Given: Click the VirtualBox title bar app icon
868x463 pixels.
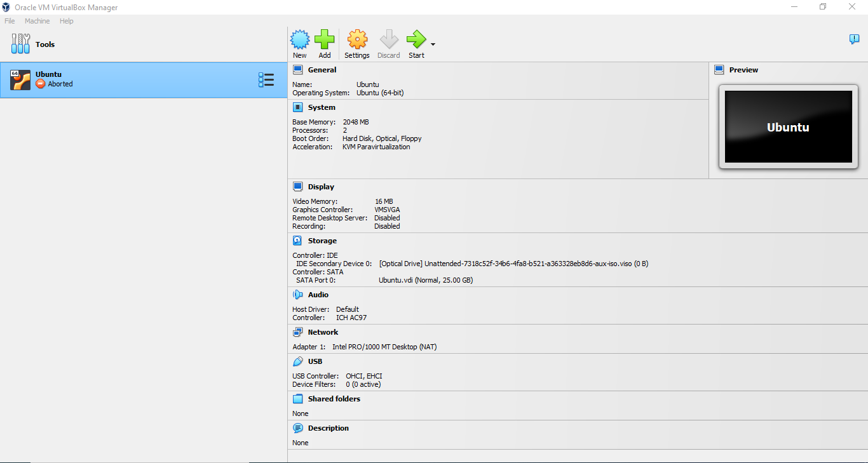Looking at the screenshot, I should click(6, 8).
